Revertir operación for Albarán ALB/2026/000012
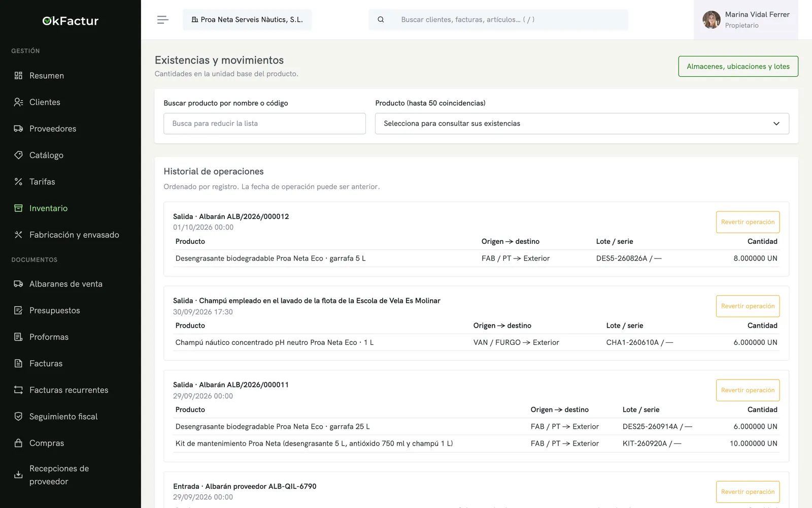Image resolution: width=812 pixels, height=508 pixels. [748, 222]
